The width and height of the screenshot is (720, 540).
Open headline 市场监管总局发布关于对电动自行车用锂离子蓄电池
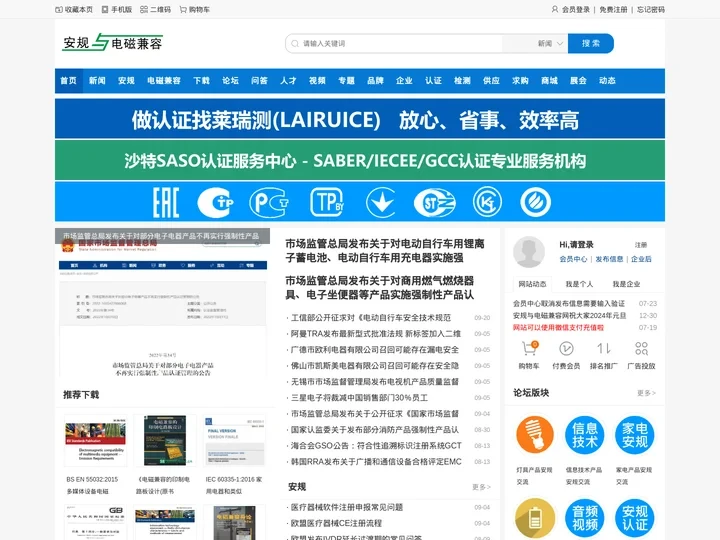click(x=385, y=250)
